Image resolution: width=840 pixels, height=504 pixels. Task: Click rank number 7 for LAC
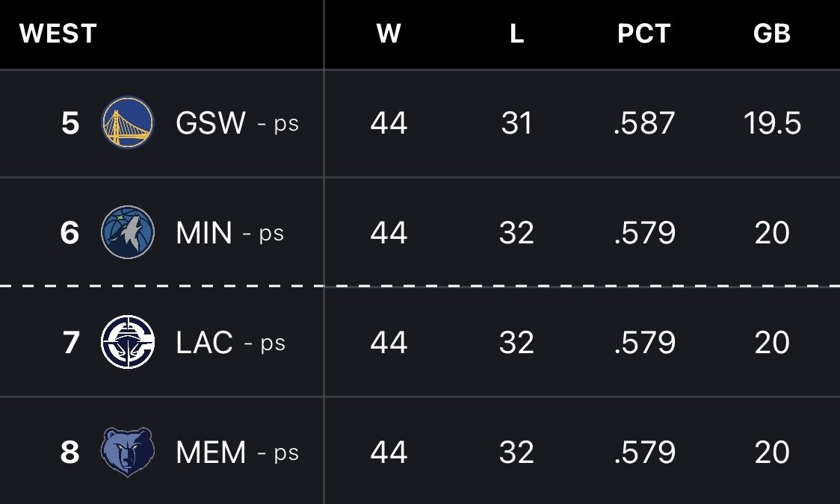70,343
